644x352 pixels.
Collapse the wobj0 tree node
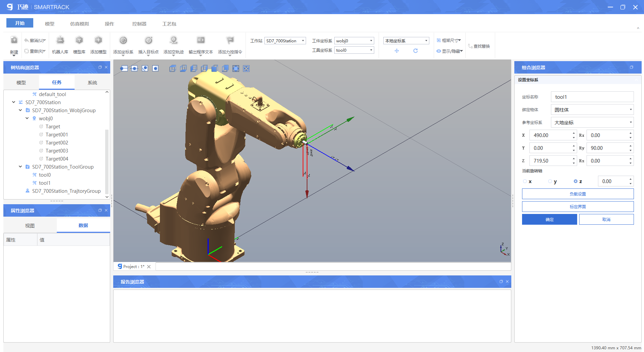click(27, 118)
